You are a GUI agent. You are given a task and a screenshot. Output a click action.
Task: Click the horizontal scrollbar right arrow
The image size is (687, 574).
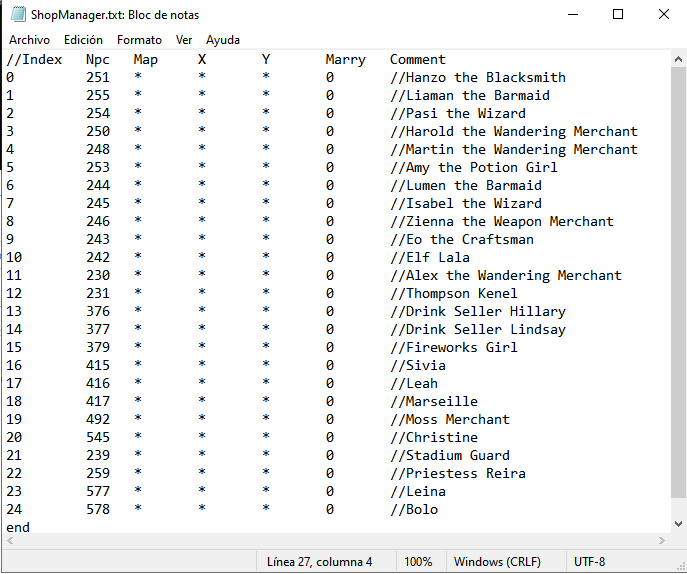point(661,541)
